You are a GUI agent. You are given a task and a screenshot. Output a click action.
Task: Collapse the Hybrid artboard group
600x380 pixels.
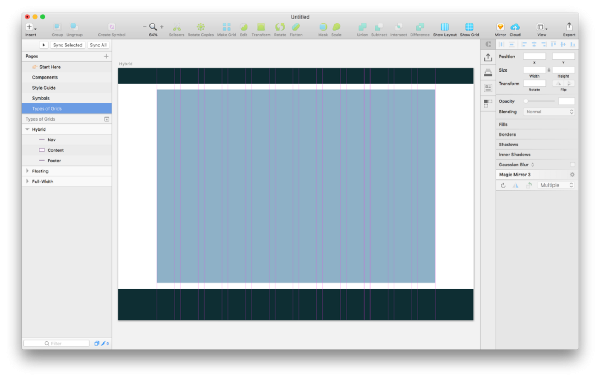click(27, 129)
